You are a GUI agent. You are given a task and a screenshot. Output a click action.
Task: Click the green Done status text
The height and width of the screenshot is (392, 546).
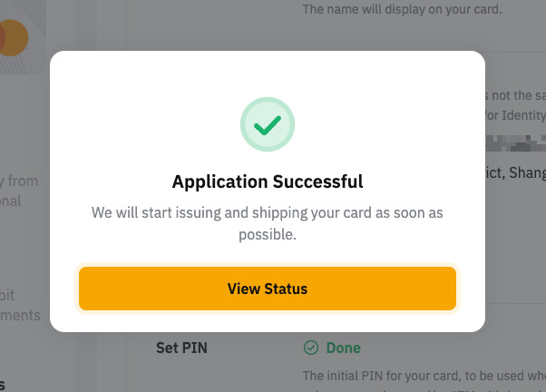[343, 348]
